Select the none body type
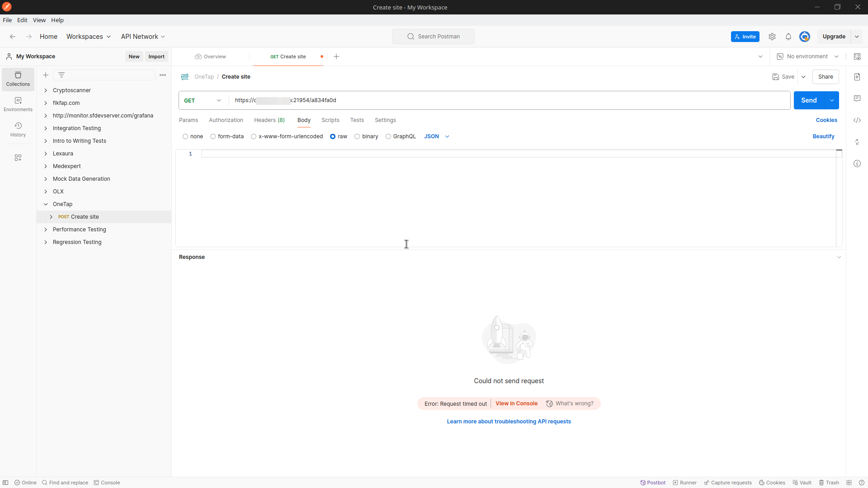 [x=185, y=136]
